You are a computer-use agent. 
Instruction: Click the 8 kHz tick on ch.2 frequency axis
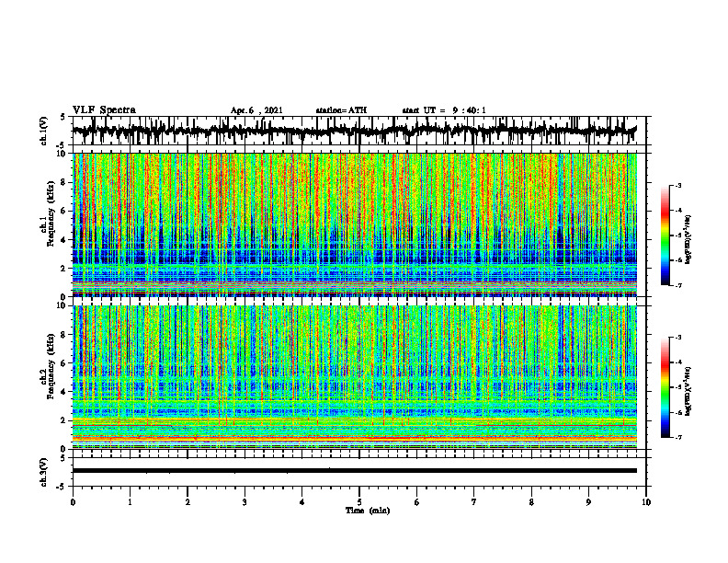(x=63, y=335)
